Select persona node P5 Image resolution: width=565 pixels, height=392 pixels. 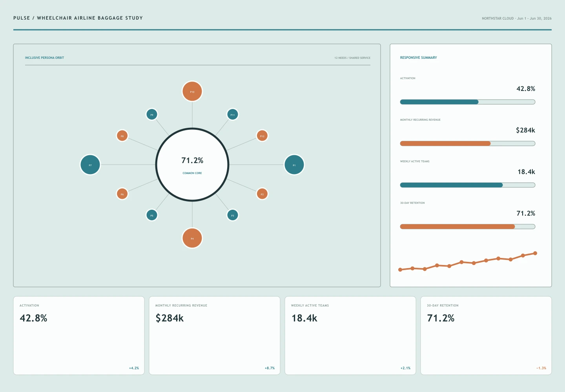point(152,215)
